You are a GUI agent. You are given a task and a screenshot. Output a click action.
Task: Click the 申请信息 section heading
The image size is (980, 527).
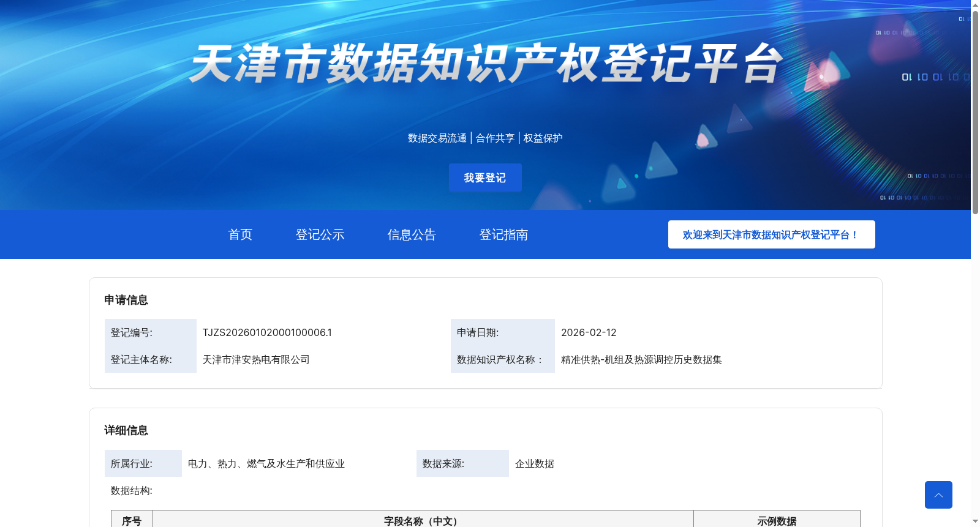126,300
